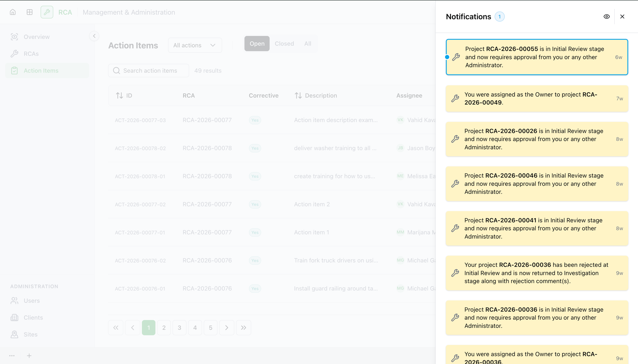This screenshot has height=364, width=638.
Task: Click the notifications count badge
Action: coord(500,17)
